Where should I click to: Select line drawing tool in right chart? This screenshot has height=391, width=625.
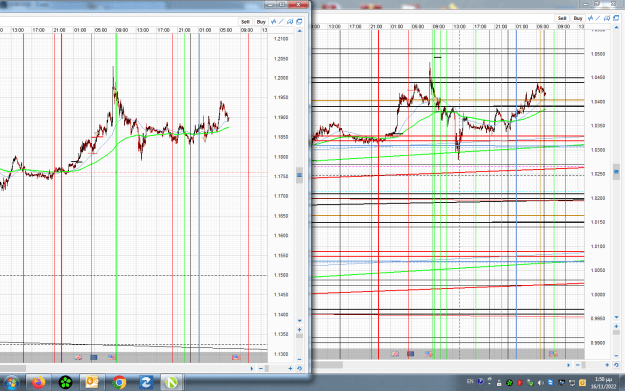[x=598, y=18]
